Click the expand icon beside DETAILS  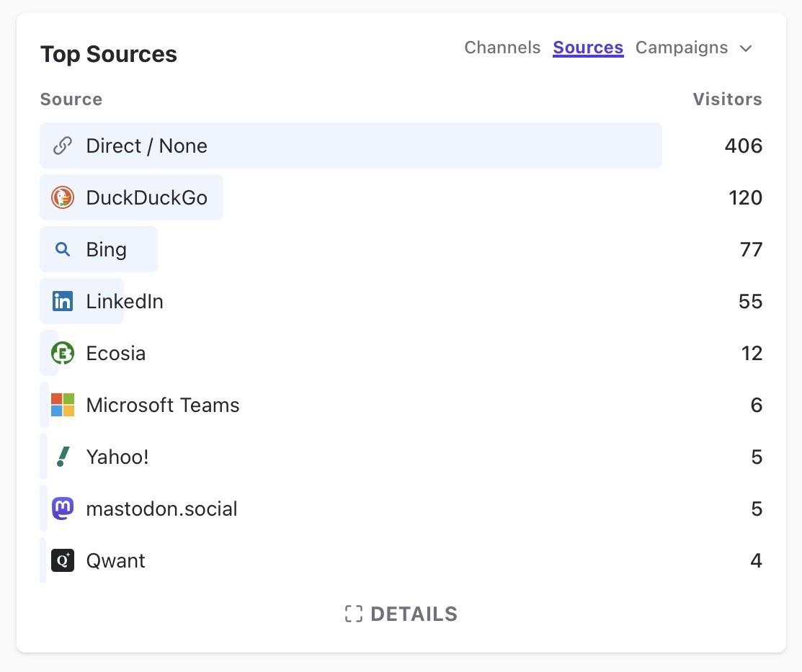353,614
